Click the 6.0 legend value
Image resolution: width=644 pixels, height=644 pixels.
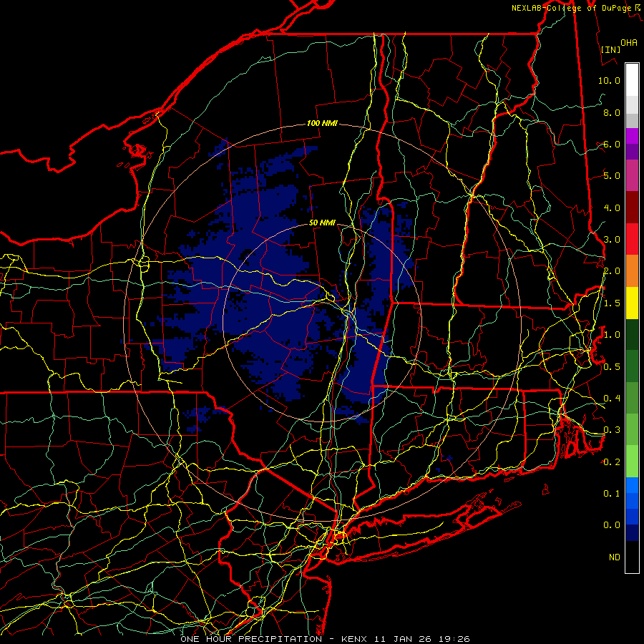tap(612, 144)
